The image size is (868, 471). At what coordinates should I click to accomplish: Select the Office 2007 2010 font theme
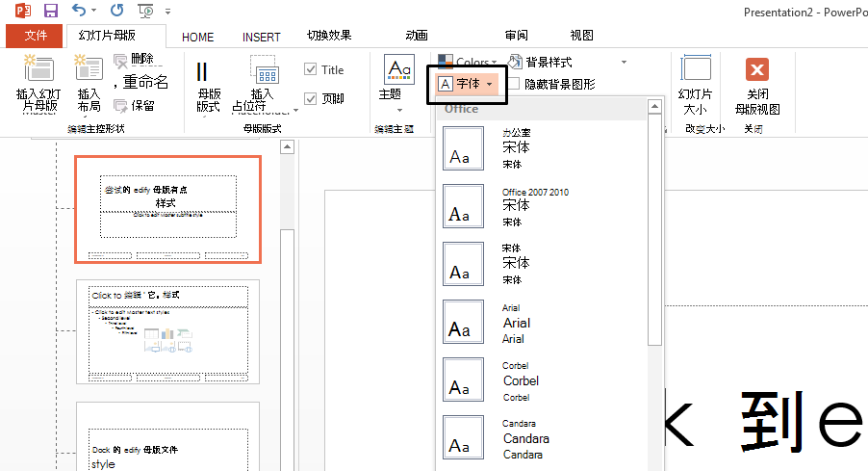coord(542,206)
